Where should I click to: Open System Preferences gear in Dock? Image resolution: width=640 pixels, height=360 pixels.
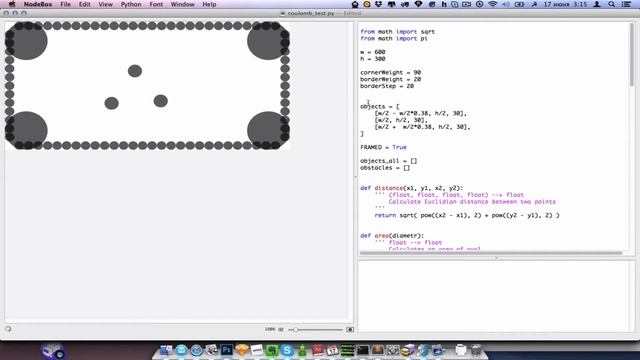(x=393, y=350)
